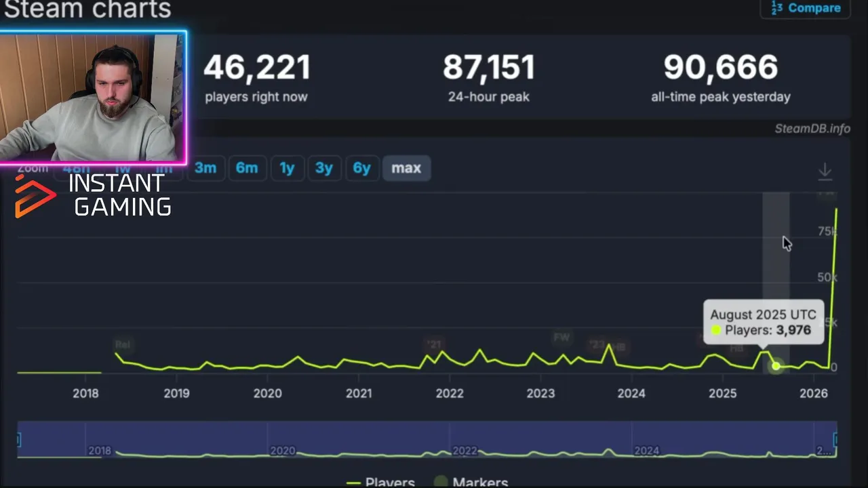Screen dimensions: 868x488
Task: Set zoom range to 6y
Action: pos(361,168)
